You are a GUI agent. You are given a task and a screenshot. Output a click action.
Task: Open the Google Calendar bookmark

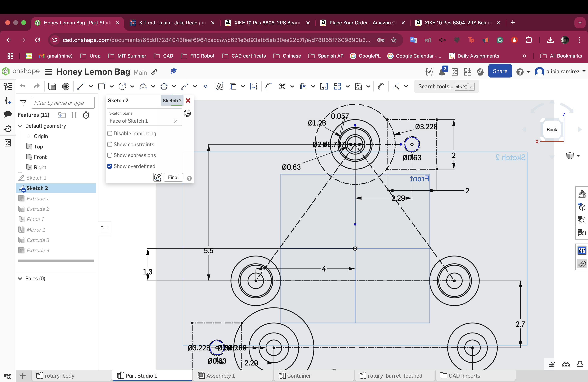[x=414, y=56]
